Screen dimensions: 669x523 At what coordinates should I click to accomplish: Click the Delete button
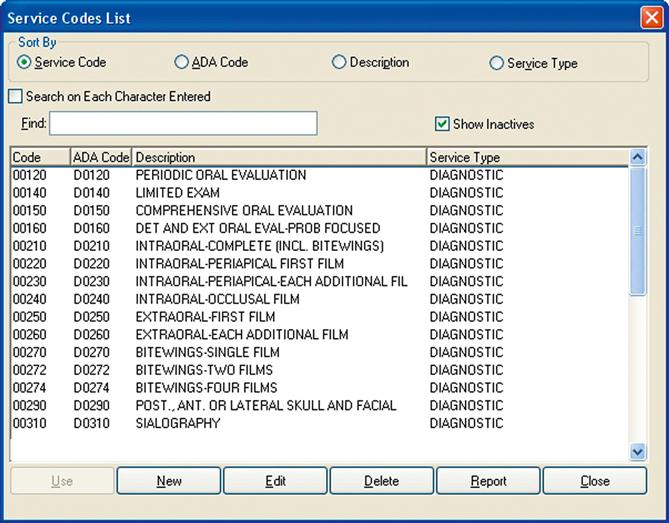(x=381, y=481)
